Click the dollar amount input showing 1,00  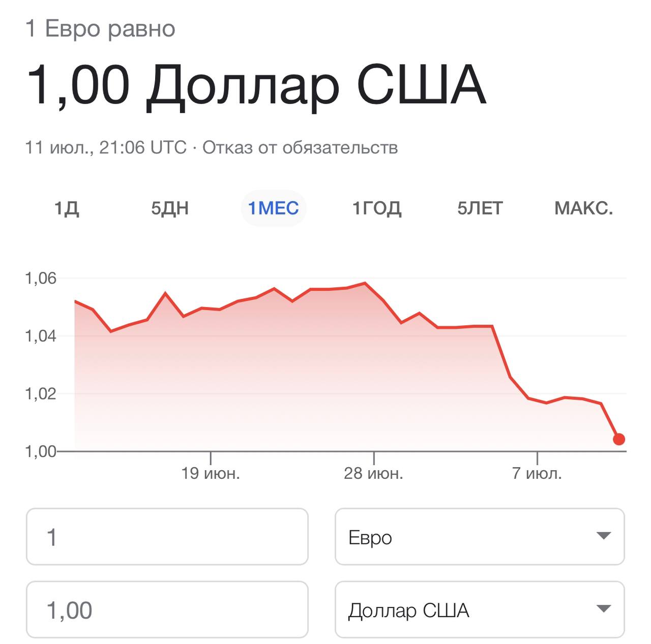tap(167, 609)
